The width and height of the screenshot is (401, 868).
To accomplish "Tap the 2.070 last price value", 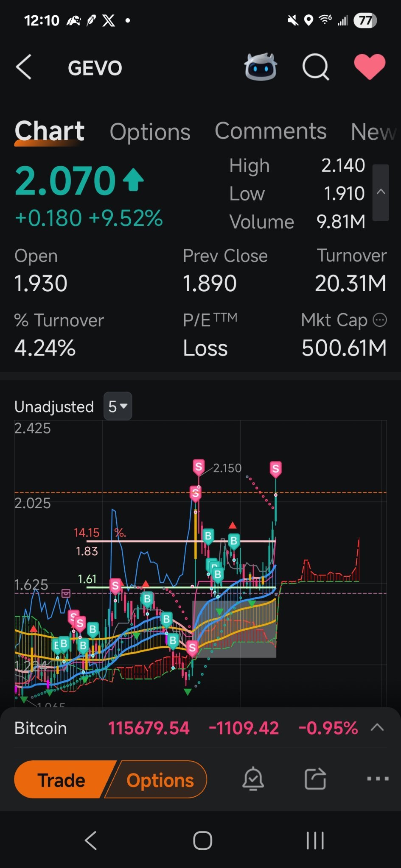I will [65, 181].
